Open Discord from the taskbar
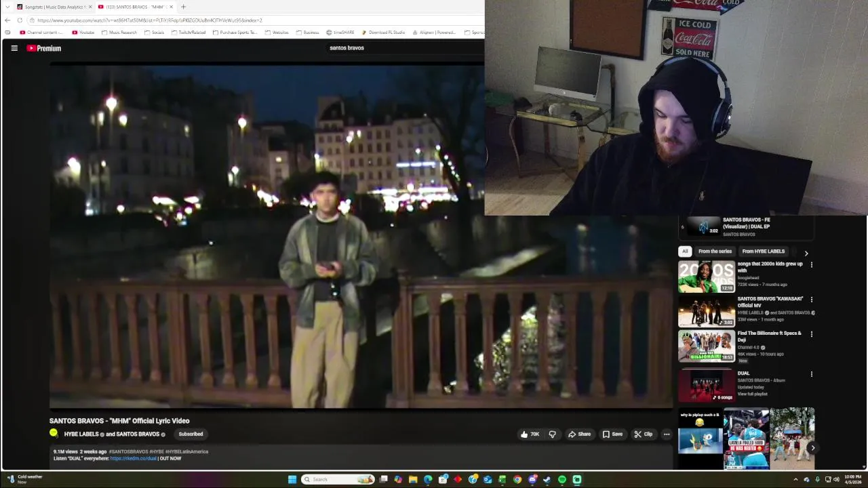Viewport: 868px width, 488px height. [532, 479]
